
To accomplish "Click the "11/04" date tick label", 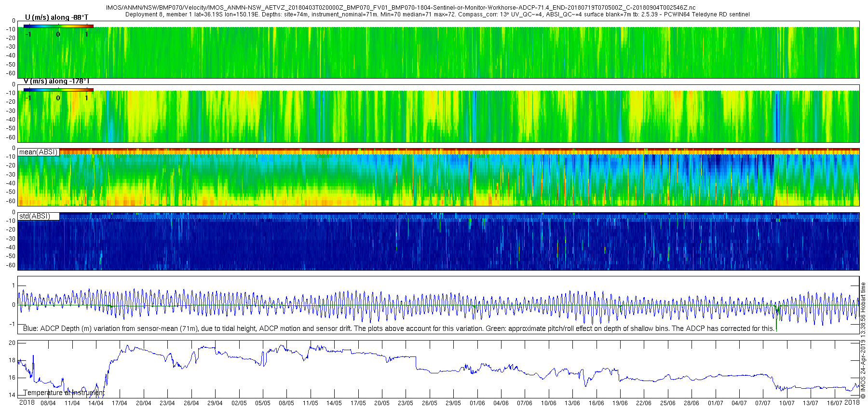I will click(x=72, y=403).
